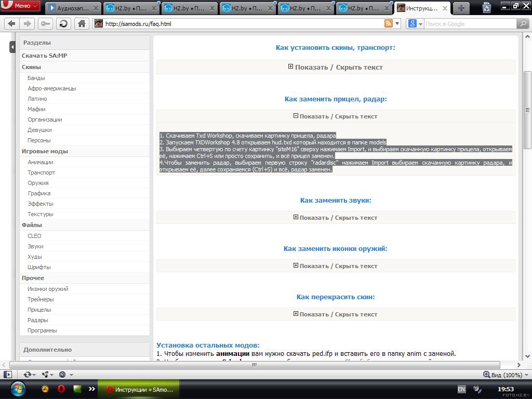Open Скачать SA:MP sidebar link
This screenshot has width=532, height=399.
click(45, 56)
